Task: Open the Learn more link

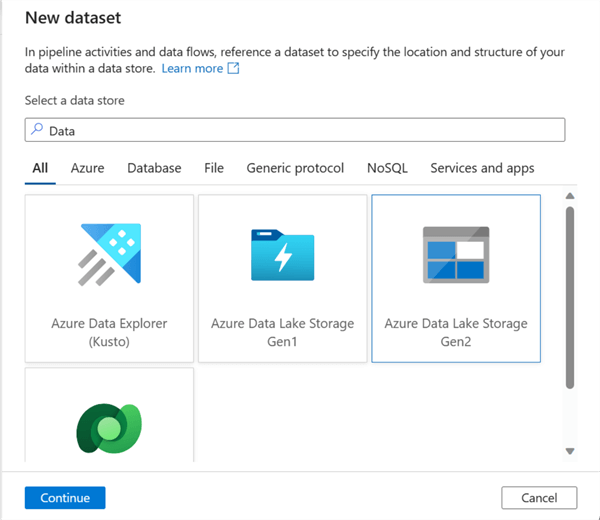Action: pos(192,68)
